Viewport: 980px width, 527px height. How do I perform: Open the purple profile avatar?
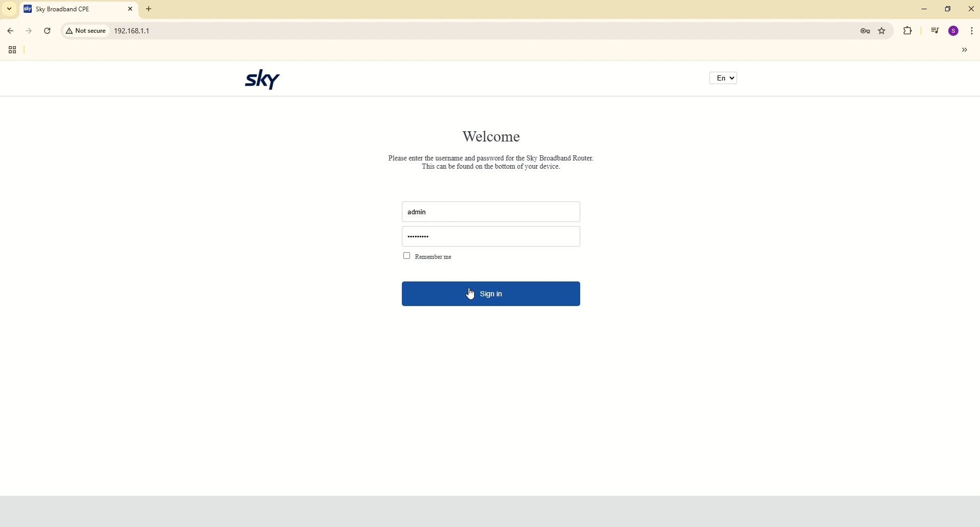954,31
